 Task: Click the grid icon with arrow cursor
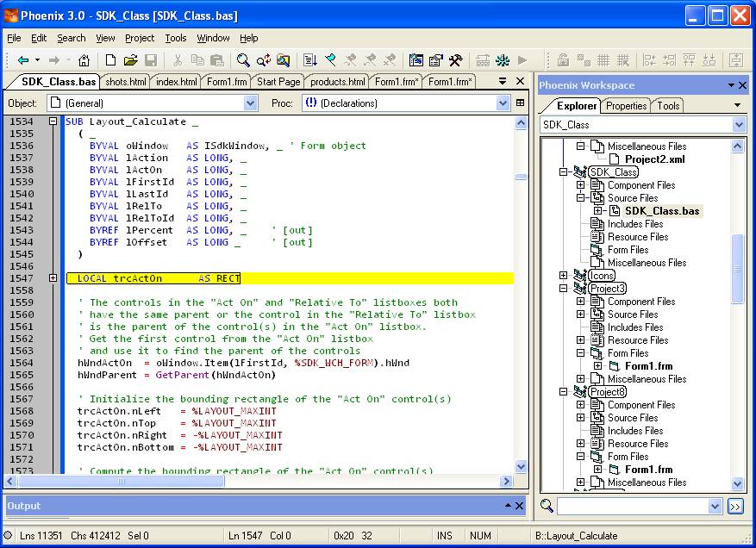(x=623, y=60)
